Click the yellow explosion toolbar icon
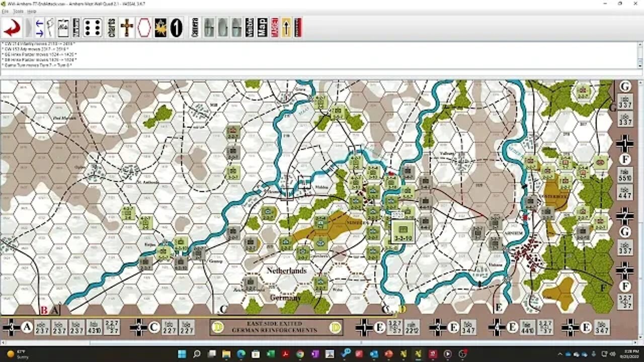 pos(160,28)
